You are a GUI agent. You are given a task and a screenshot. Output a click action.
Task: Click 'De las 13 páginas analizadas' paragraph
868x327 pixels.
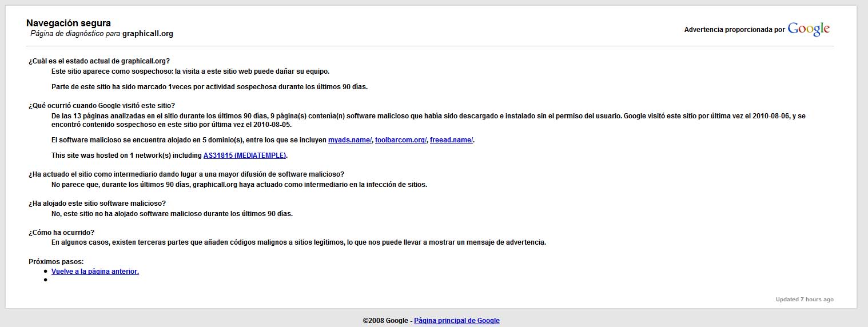click(428, 120)
